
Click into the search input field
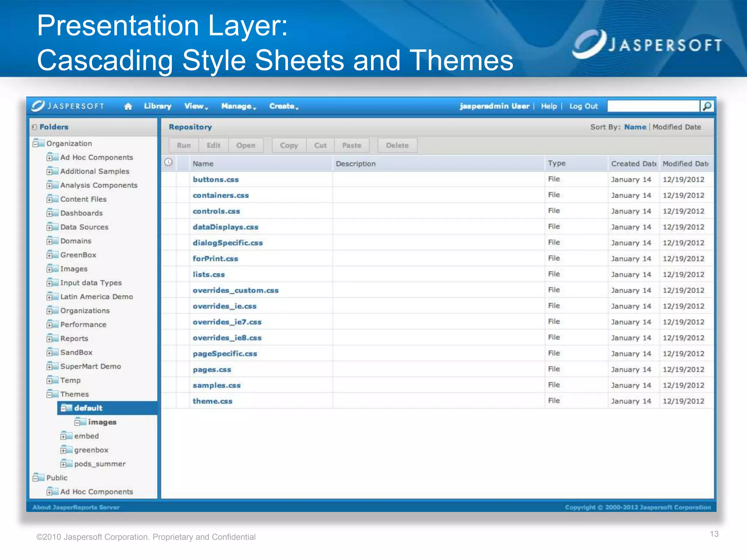point(653,106)
